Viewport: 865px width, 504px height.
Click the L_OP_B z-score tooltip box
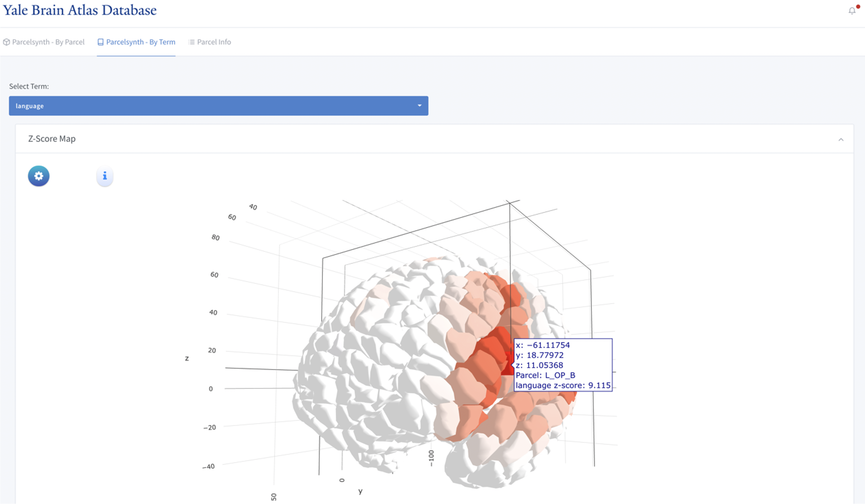point(563,365)
